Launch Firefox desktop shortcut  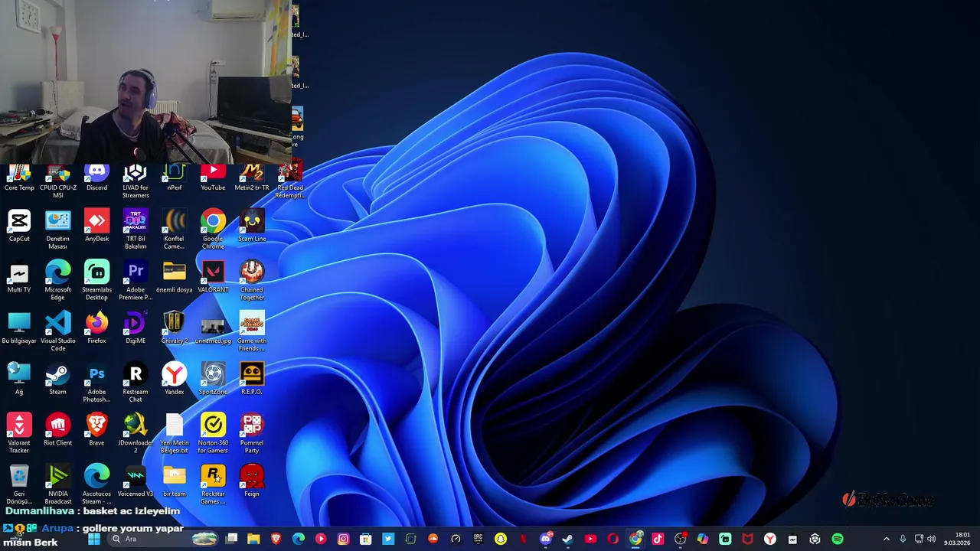point(96,328)
